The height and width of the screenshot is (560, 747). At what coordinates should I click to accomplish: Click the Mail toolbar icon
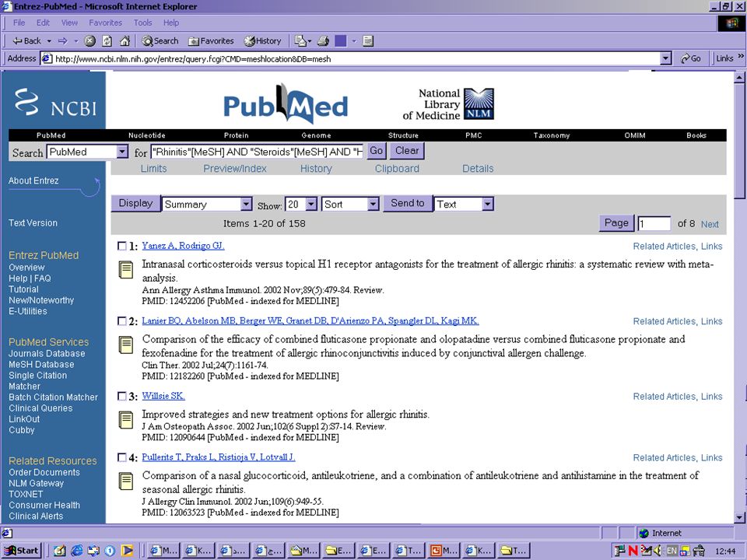tap(300, 41)
